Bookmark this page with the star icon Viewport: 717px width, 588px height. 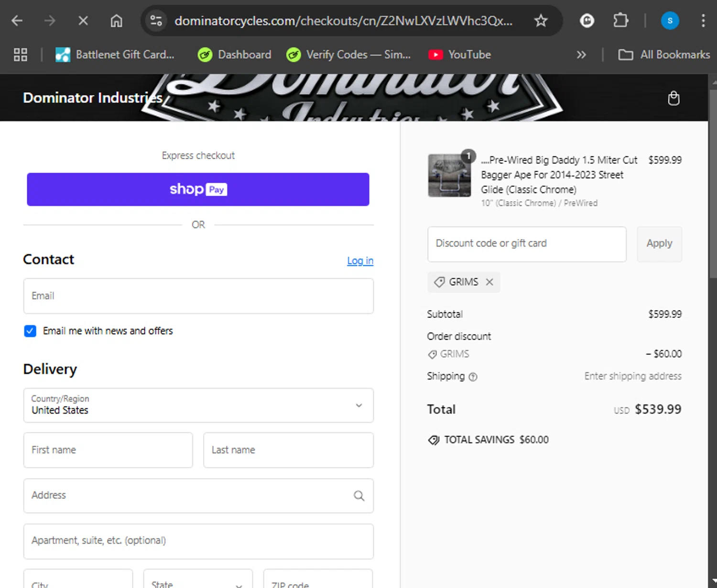[x=541, y=21]
